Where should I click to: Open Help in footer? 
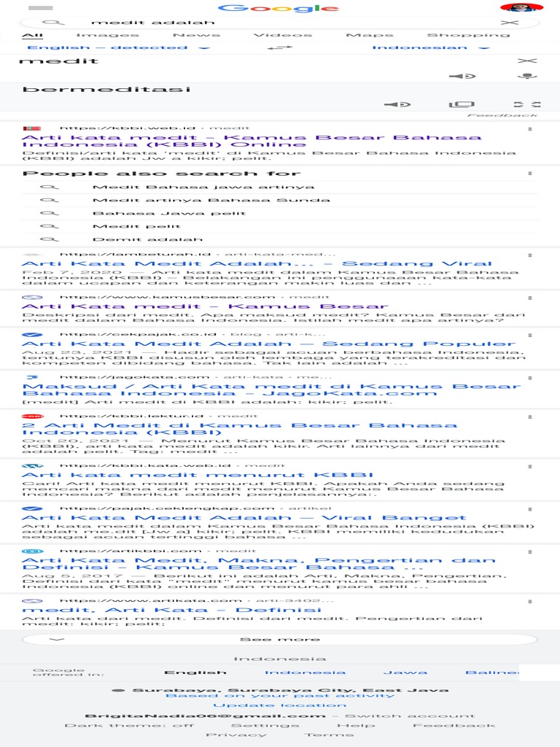[356, 725]
